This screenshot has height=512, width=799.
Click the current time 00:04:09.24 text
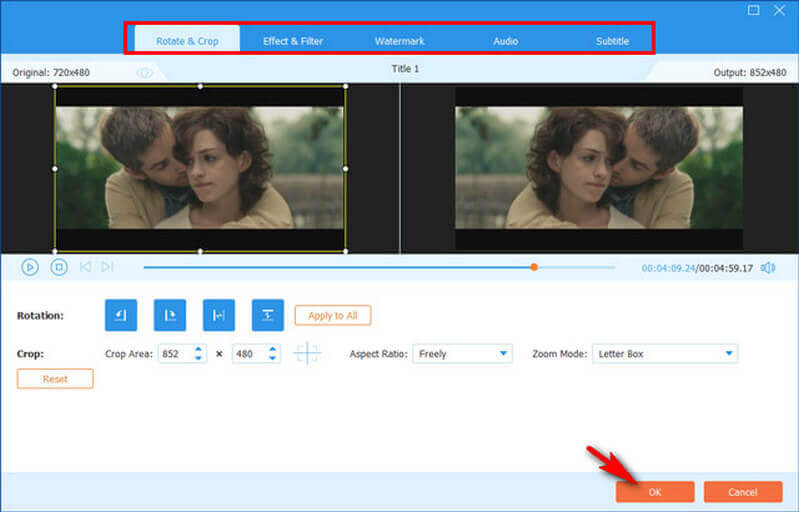click(x=668, y=268)
